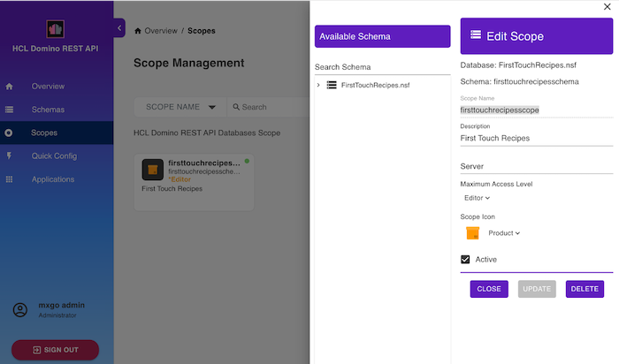Click the SIGN OUT button
Viewport: 619px width, 364px height.
[x=55, y=350]
